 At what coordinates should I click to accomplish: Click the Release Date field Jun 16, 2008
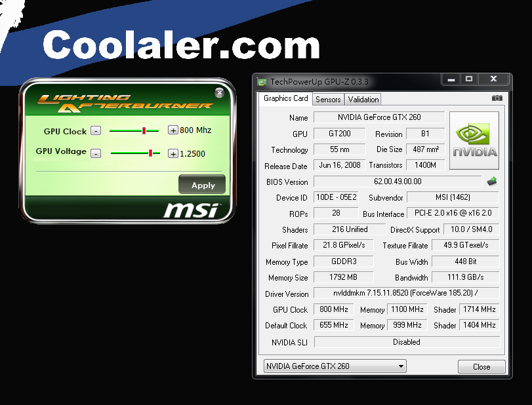pyautogui.click(x=340, y=165)
